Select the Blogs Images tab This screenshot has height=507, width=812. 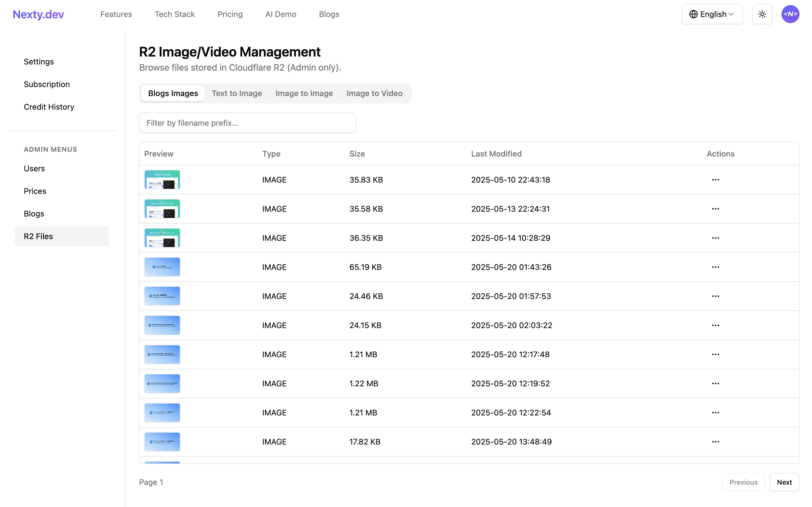[173, 93]
